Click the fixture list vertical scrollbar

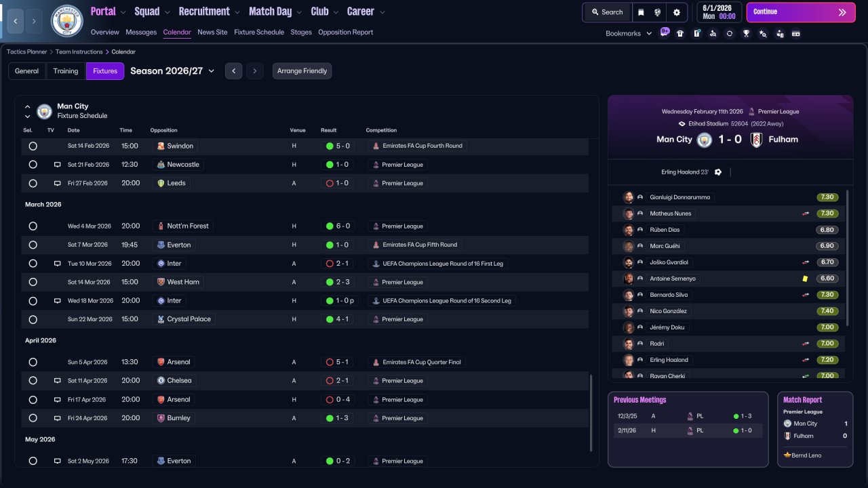(x=592, y=413)
